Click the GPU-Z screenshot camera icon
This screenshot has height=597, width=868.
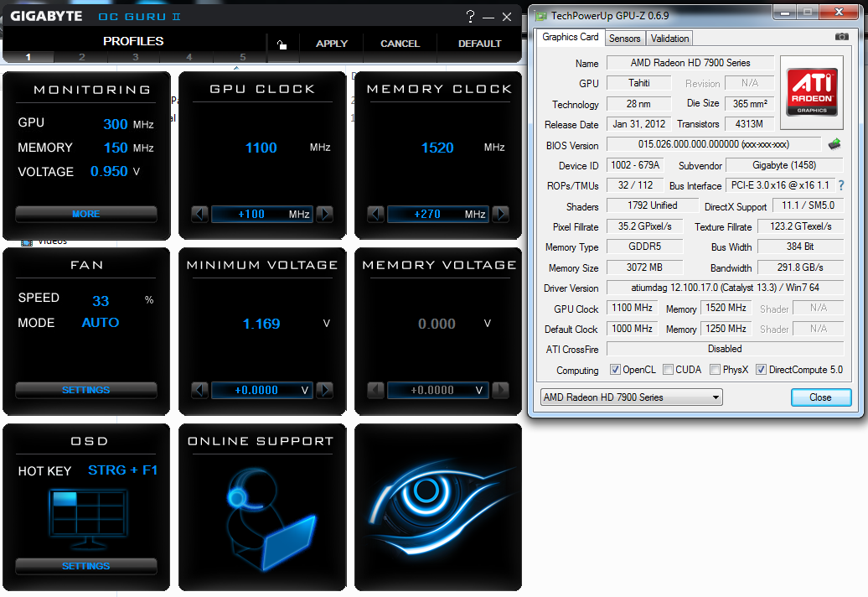click(841, 37)
